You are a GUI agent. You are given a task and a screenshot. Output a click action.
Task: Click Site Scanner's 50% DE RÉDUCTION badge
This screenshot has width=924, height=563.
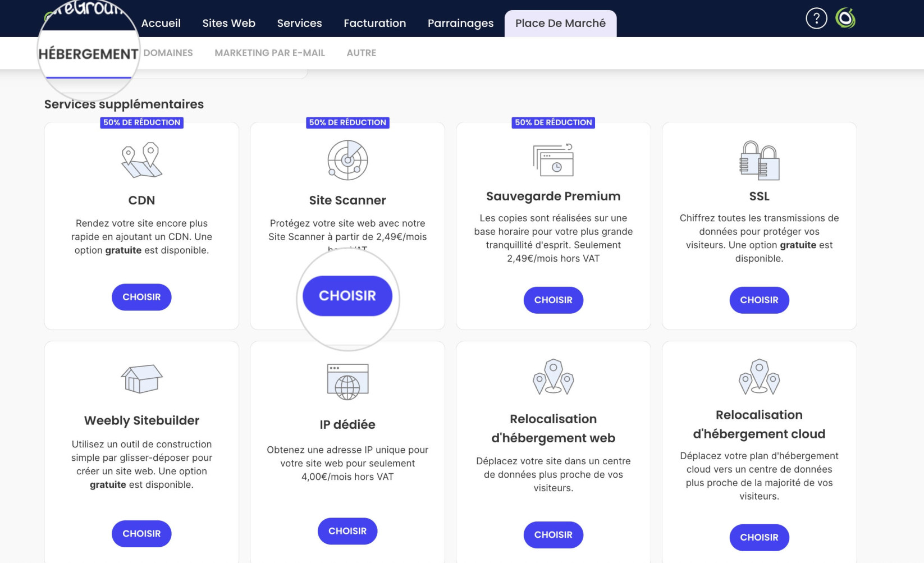[x=347, y=122]
